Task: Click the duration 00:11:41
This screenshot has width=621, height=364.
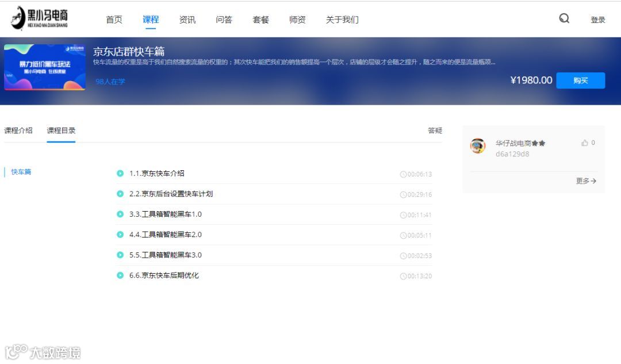Action: (x=419, y=215)
